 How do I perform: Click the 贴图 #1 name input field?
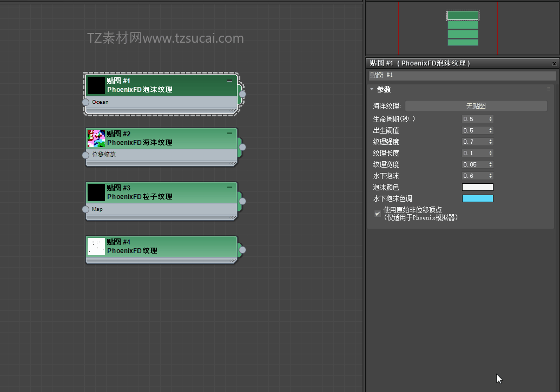(462, 75)
